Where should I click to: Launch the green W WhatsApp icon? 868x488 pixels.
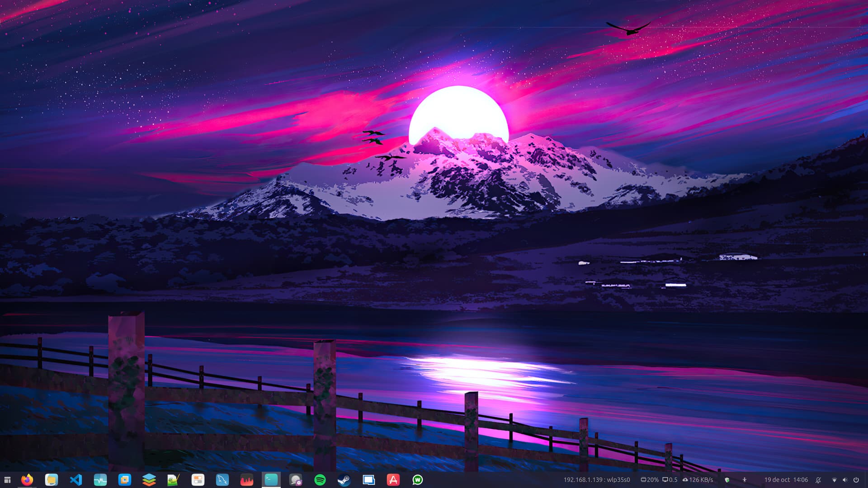418,480
